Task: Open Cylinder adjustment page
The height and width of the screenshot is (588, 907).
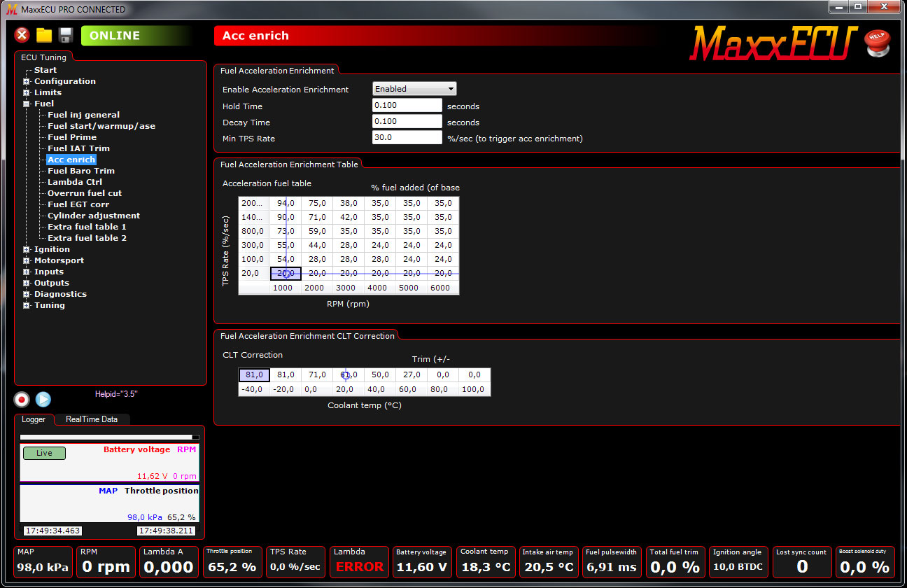Action: pos(94,216)
